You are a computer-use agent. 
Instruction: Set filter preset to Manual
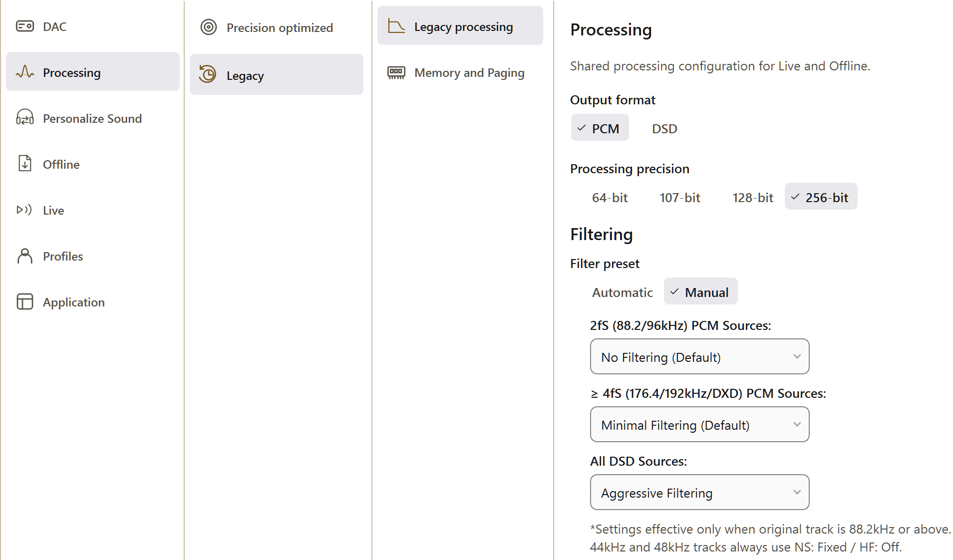(700, 292)
